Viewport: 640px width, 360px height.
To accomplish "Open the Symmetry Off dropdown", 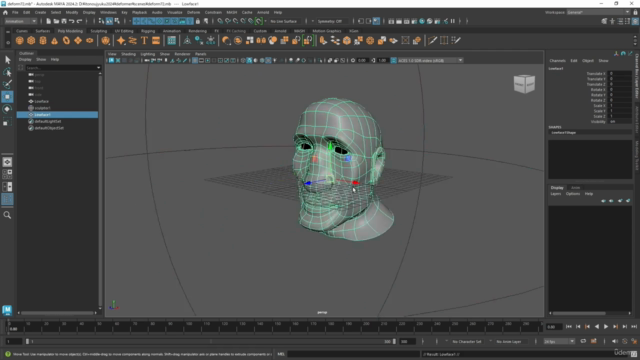I will coord(332,21).
